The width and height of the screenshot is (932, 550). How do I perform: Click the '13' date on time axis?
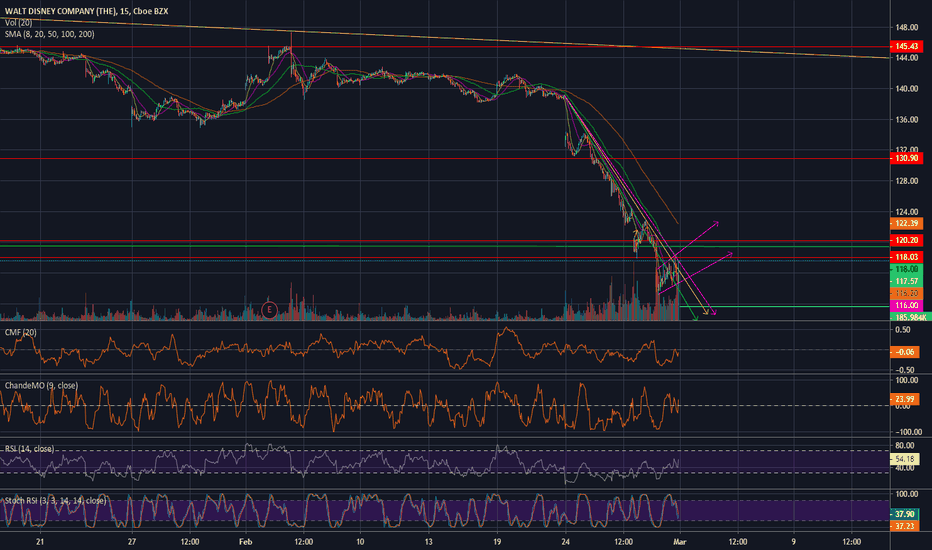click(x=428, y=542)
